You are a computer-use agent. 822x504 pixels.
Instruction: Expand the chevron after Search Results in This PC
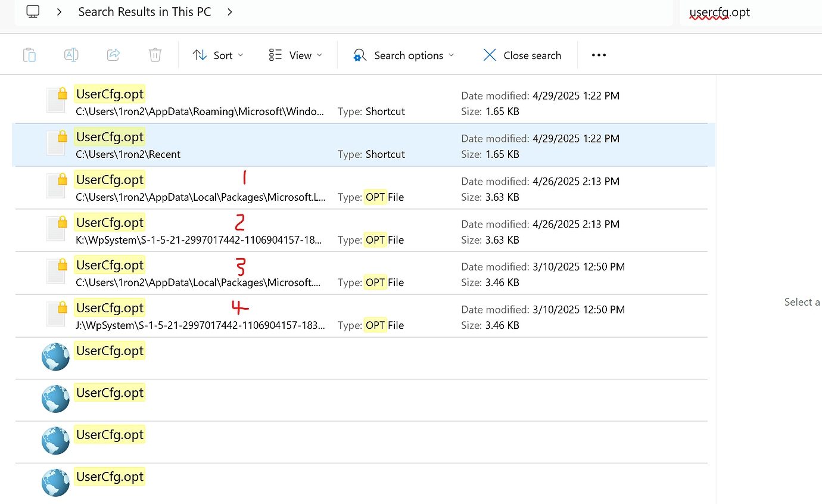click(230, 11)
